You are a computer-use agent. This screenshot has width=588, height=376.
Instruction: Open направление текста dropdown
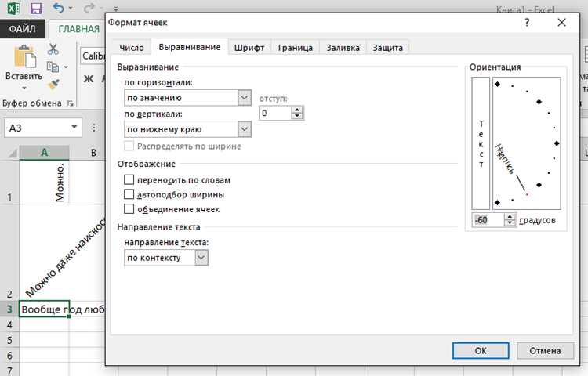pos(166,258)
